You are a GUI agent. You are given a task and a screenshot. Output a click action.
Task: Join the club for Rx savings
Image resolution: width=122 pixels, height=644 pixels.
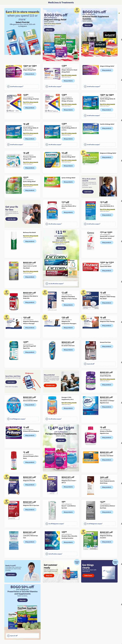point(11,219)
